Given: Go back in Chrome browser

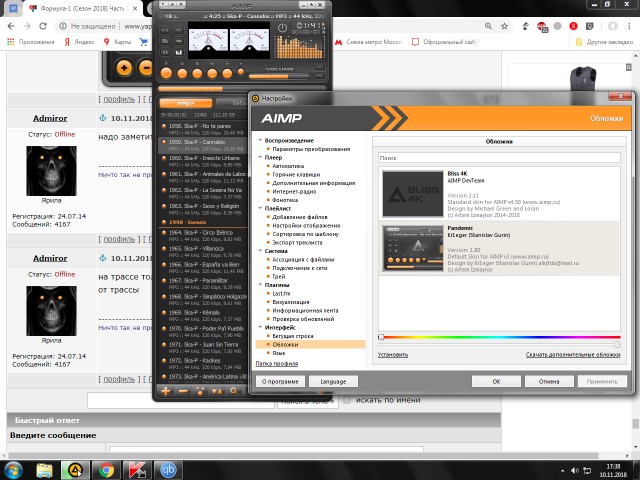Looking at the screenshot, I should pyautogui.click(x=11, y=26).
